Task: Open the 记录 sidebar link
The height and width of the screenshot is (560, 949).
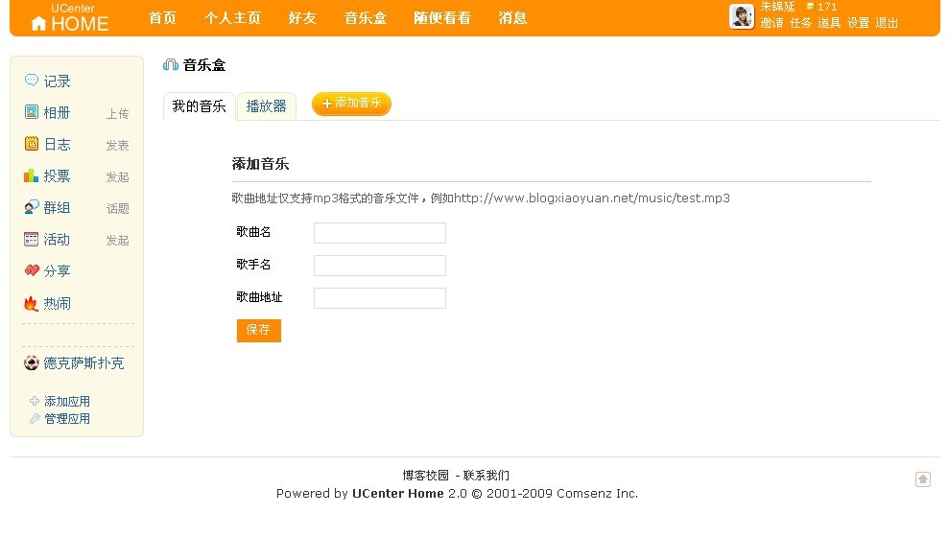Action: pyautogui.click(x=57, y=82)
